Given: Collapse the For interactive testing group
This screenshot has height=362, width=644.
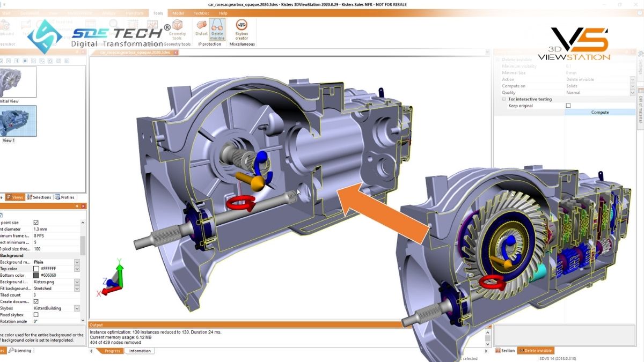Looking at the screenshot, I should tap(504, 99).
